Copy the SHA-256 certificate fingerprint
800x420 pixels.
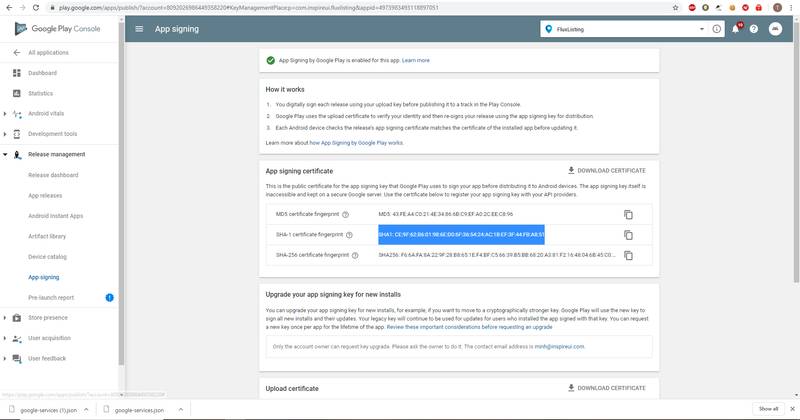(x=628, y=255)
